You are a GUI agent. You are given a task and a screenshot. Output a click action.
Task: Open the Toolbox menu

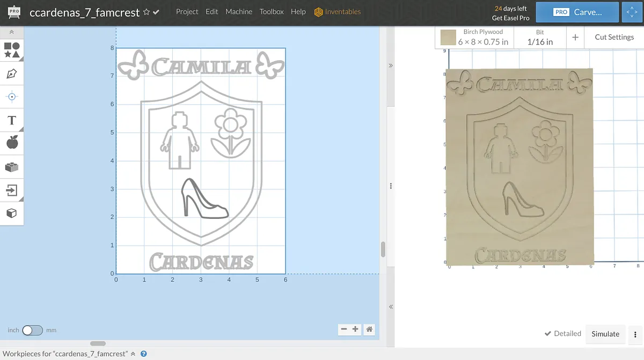272,12
